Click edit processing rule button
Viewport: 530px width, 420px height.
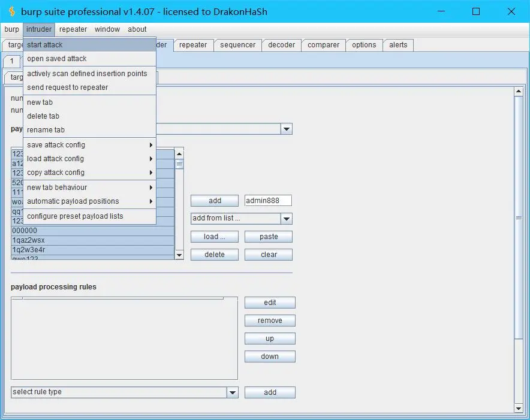pos(270,303)
